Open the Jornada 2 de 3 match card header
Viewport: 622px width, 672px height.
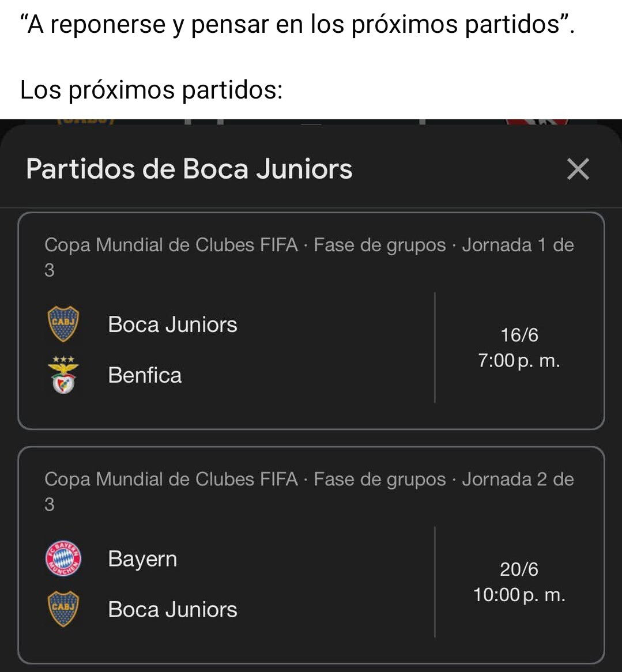pyautogui.click(x=309, y=492)
